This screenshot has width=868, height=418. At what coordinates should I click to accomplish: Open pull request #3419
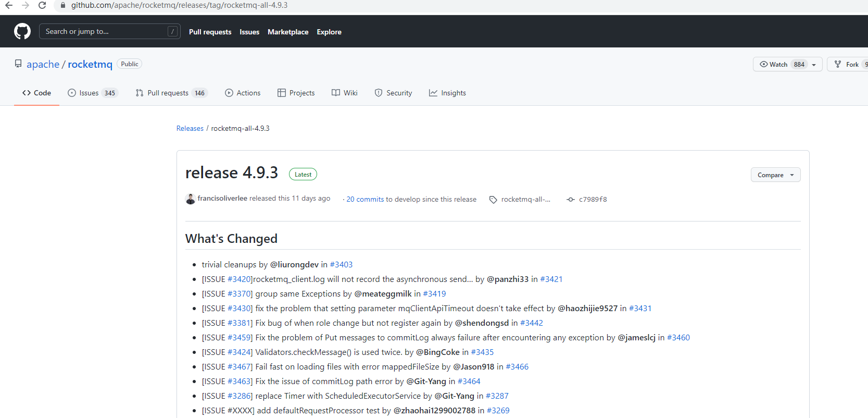[x=434, y=294]
